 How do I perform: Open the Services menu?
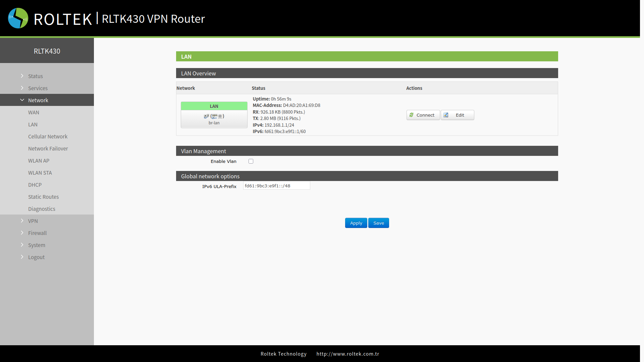(x=38, y=88)
